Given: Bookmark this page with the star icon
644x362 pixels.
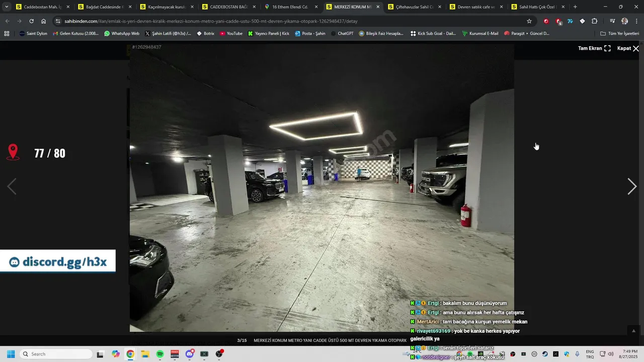Looking at the screenshot, I should [x=529, y=21].
